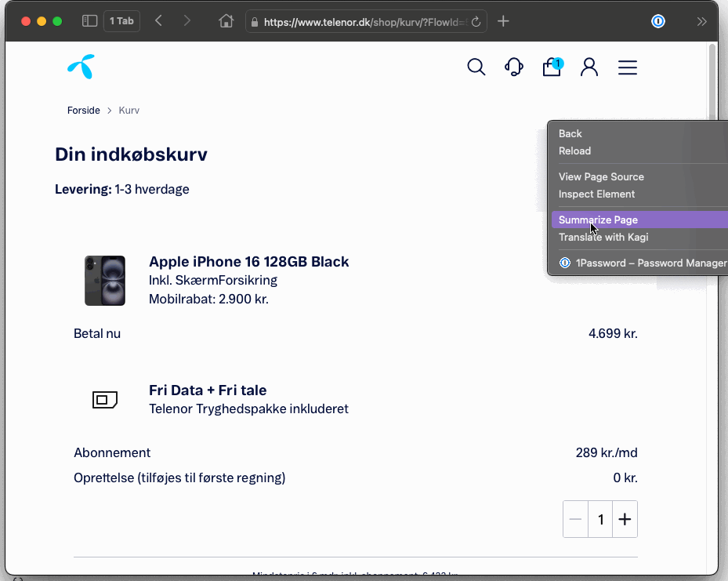Select Summarize Page in context menu
Screen dimensions: 728x581
point(598,220)
